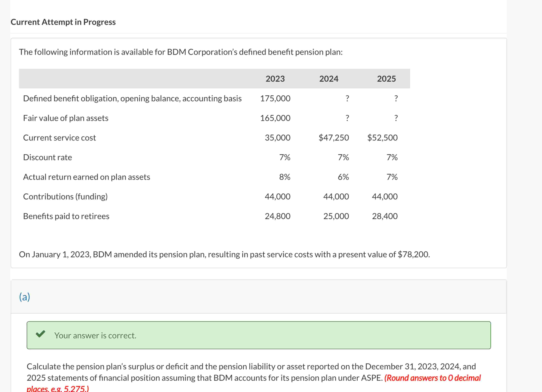This screenshot has height=392, width=542.
Task: Click the $47,250 current service cost cell
Action: [x=334, y=138]
